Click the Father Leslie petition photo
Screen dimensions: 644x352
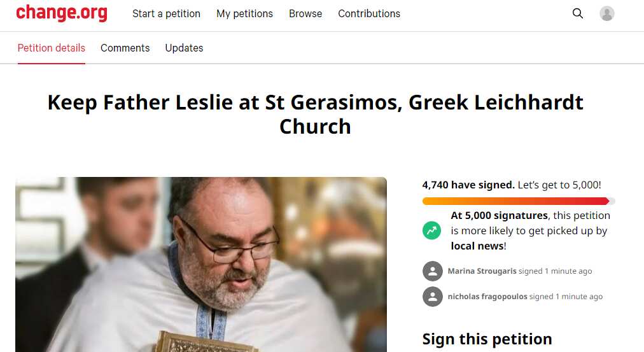[x=201, y=264]
